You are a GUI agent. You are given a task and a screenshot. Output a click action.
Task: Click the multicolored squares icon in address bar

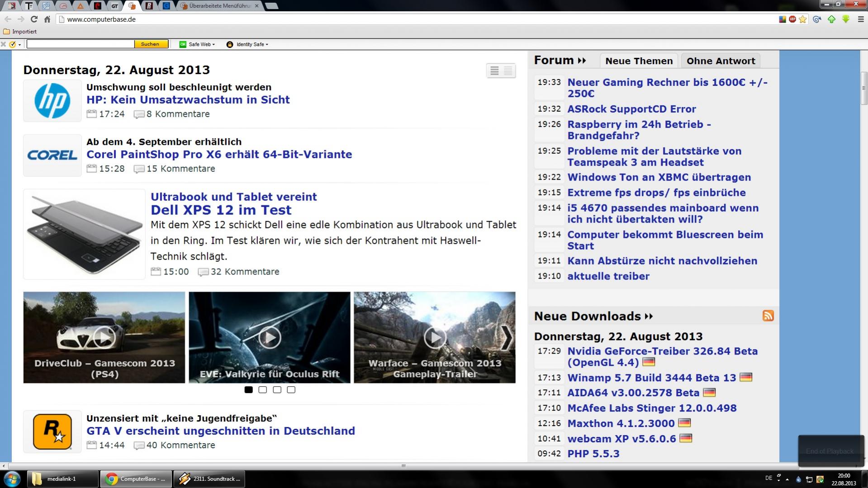[x=783, y=19]
